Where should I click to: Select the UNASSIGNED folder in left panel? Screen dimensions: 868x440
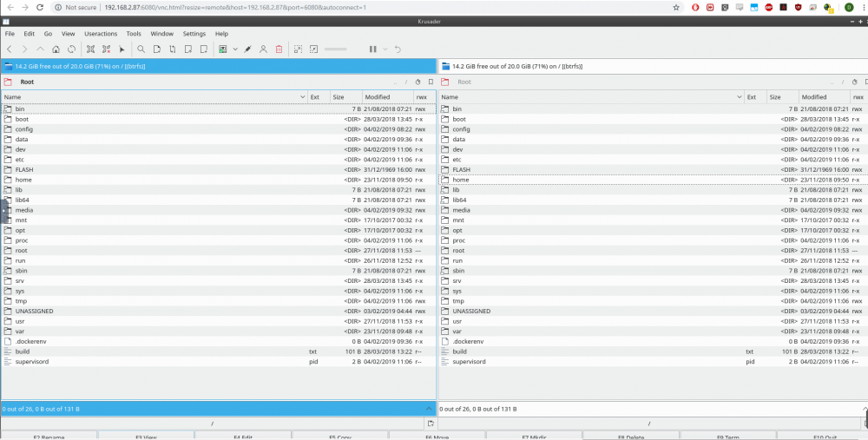(218, 311)
